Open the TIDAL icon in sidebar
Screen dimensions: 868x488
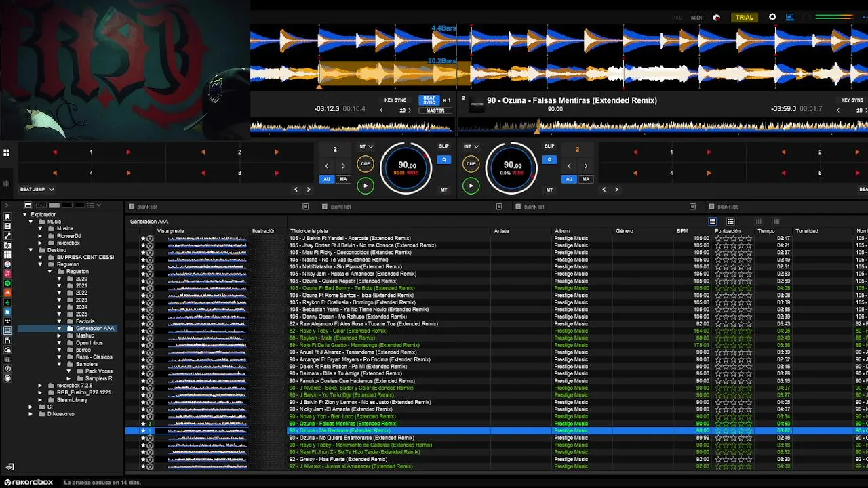(7, 321)
